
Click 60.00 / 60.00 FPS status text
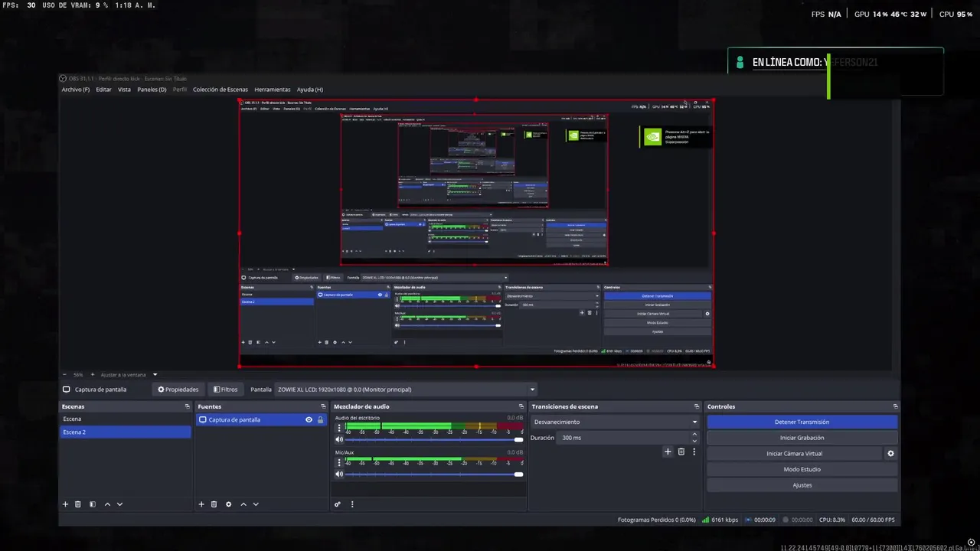tap(873, 520)
